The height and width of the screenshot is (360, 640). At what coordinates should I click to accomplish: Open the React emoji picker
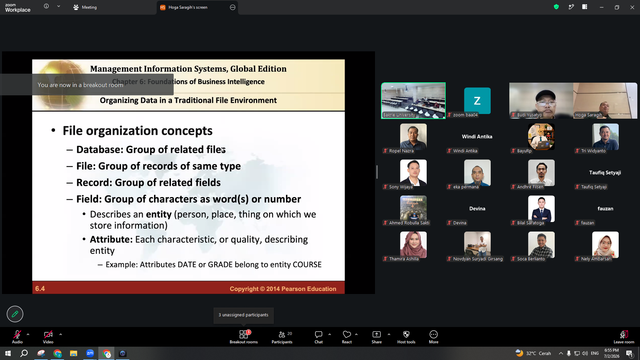pyautogui.click(x=347, y=337)
